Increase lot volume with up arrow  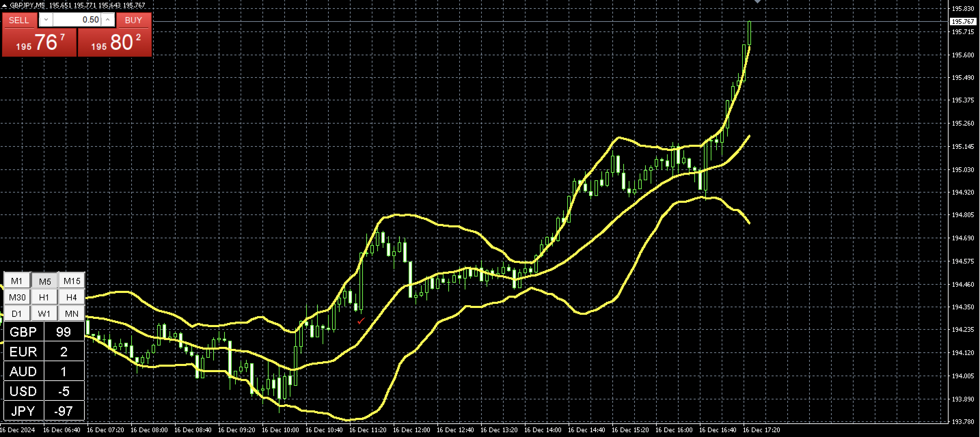tap(108, 20)
